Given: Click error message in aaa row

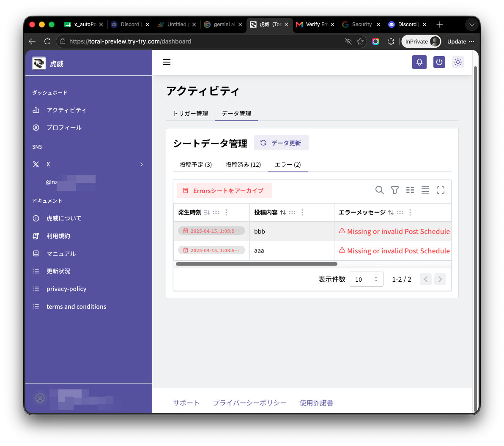Looking at the screenshot, I should tap(394, 251).
